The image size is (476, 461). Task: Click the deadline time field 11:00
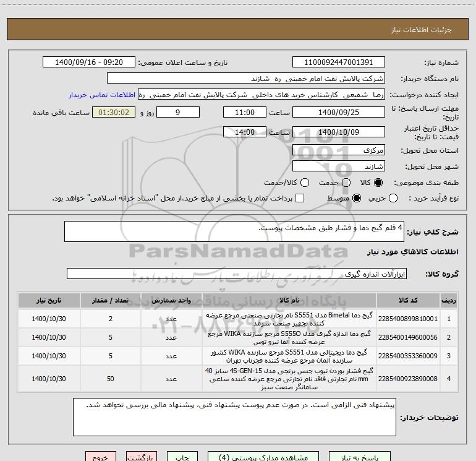(245, 112)
